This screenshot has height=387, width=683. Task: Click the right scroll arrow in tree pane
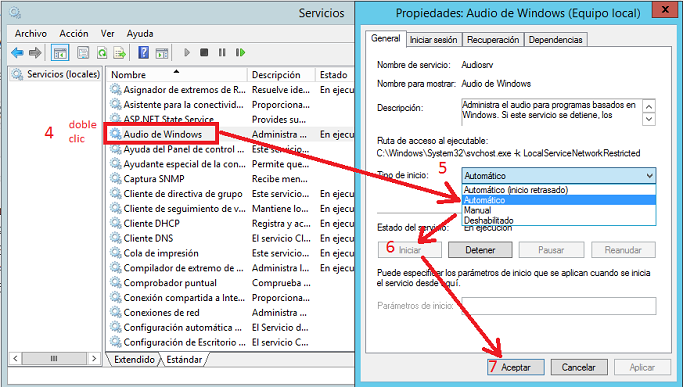(x=94, y=358)
